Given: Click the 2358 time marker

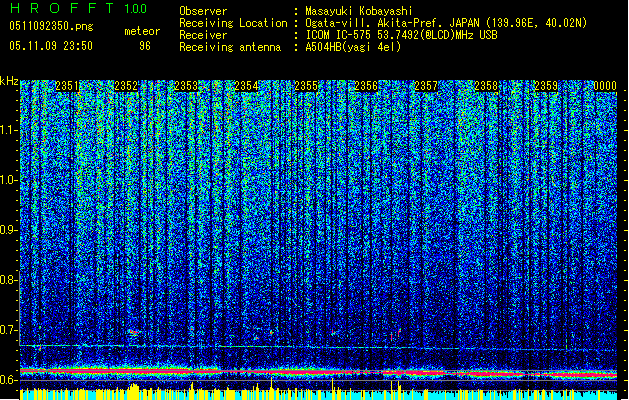Looking at the screenshot, I should [486, 86].
